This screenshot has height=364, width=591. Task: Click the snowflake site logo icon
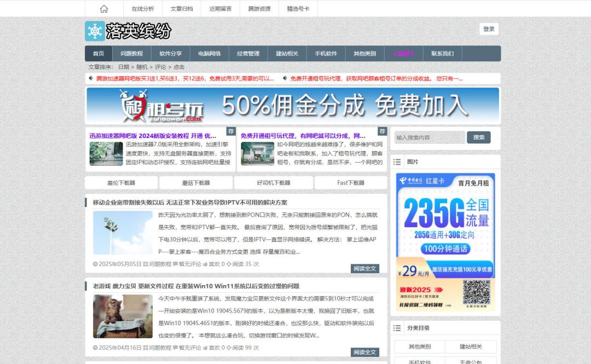[95, 31]
